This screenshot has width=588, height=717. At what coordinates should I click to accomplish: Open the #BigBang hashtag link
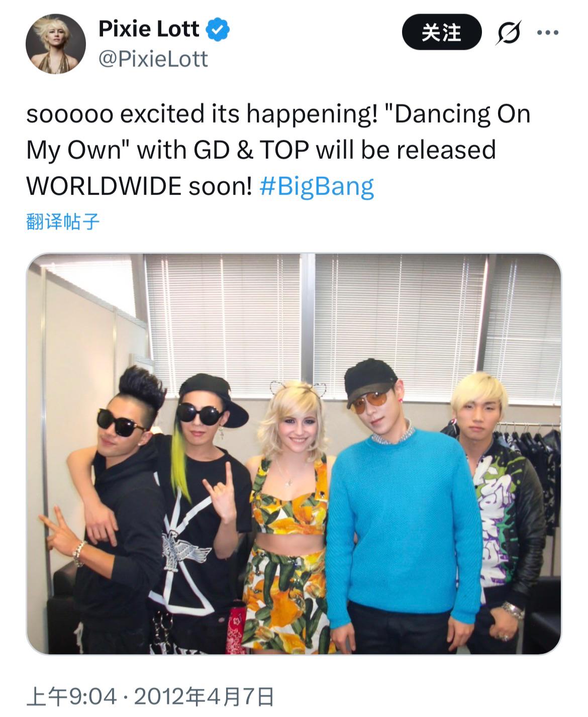pyautogui.click(x=317, y=186)
